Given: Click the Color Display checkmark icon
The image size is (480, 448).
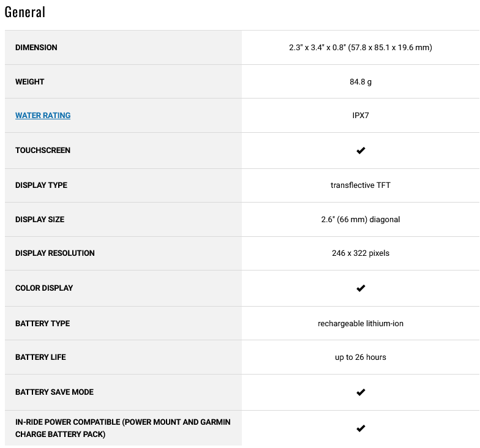Looking at the screenshot, I should 361,288.
